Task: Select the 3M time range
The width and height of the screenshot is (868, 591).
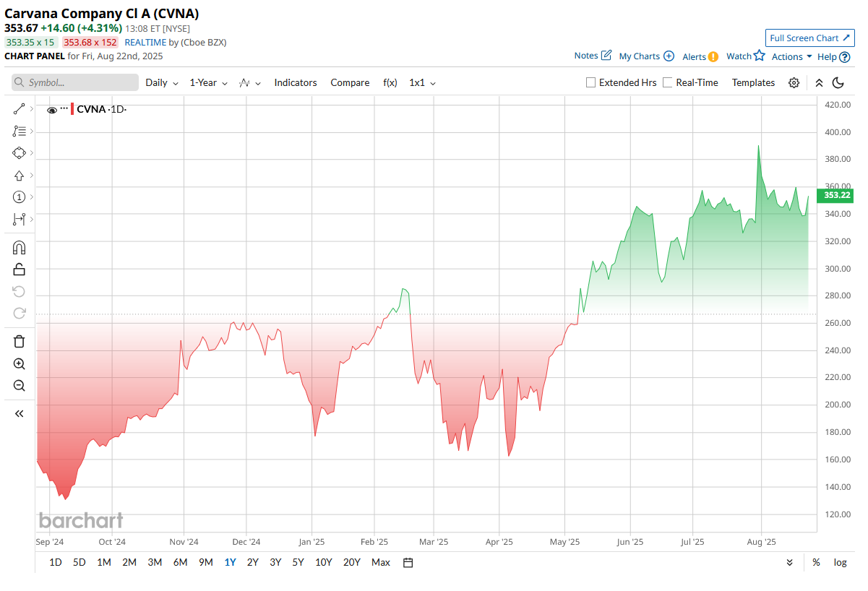Action: click(x=155, y=563)
